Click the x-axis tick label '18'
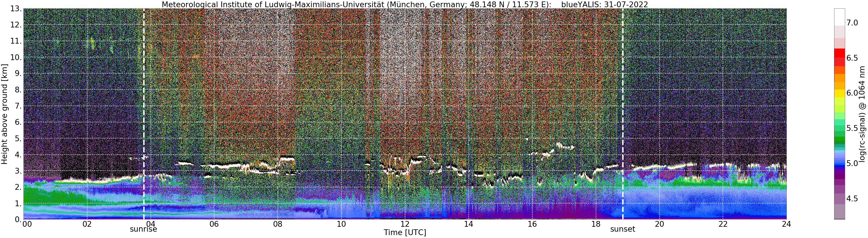 [x=596, y=224]
